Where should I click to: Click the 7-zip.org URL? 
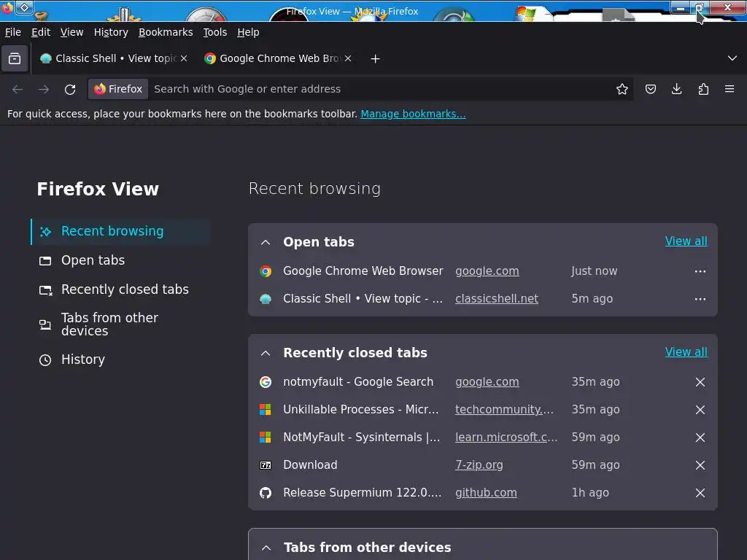479,464
